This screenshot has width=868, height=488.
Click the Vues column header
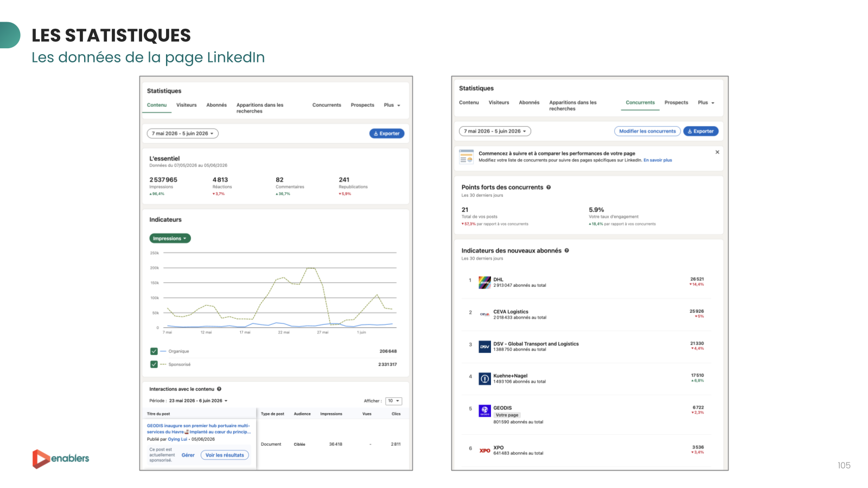[x=367, y=414]
